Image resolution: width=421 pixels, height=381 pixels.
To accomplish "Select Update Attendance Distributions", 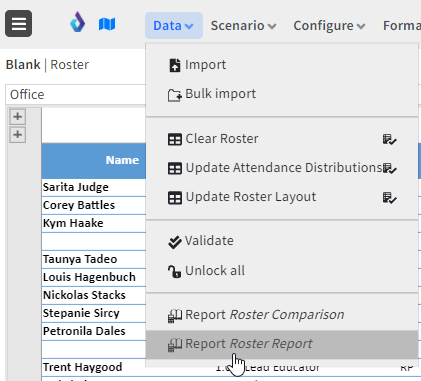I will pyautogui.click(x=282, y=168).
